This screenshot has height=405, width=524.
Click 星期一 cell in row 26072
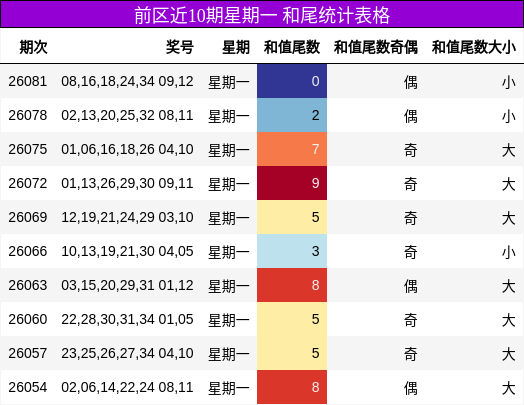point(229,184)
